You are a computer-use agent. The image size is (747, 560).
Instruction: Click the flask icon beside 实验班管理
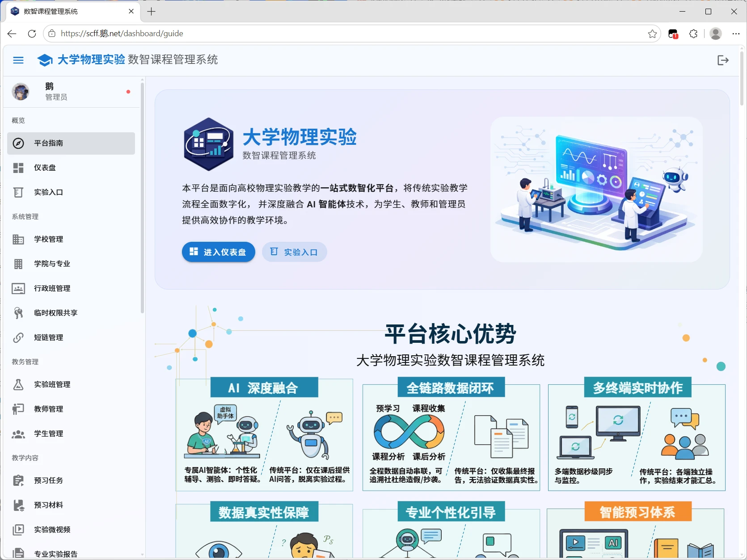18,385
